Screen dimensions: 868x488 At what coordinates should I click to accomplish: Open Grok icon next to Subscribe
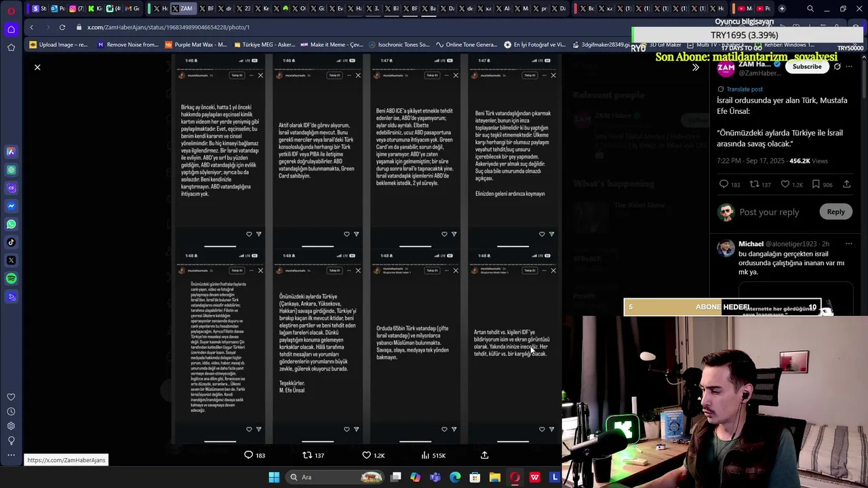tap(837, 66)
